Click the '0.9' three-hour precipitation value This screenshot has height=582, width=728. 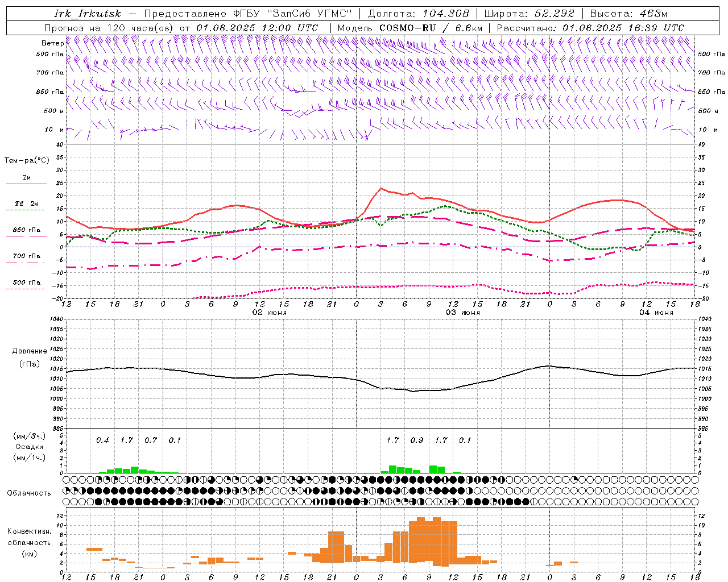coord(417,440)
